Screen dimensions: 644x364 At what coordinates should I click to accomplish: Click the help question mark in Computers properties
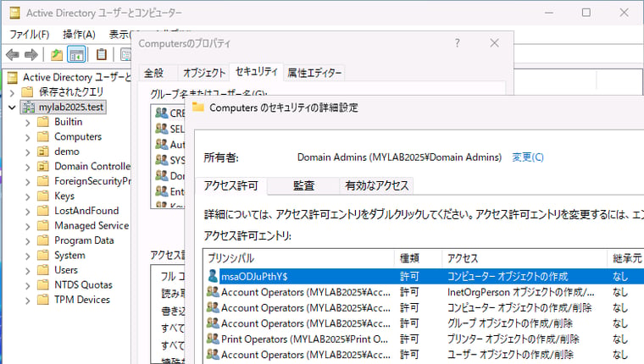(x=457, y=43)
